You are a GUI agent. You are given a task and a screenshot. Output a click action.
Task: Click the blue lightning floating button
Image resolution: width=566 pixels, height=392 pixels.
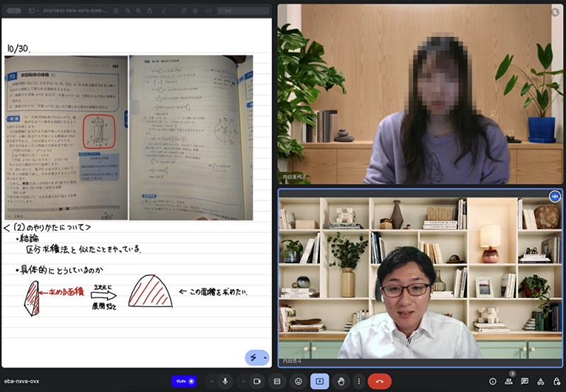pyautogui.click(x=253, y=358)
